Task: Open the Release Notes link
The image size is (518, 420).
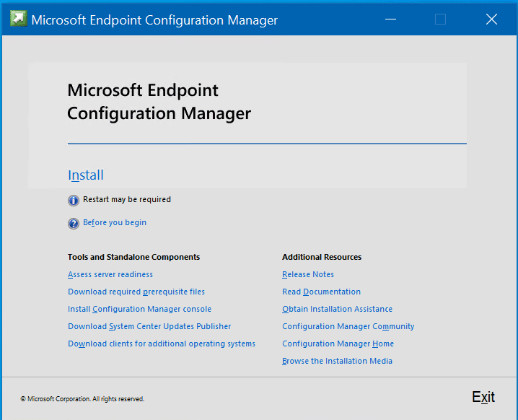Action: (x=308, y=275)
